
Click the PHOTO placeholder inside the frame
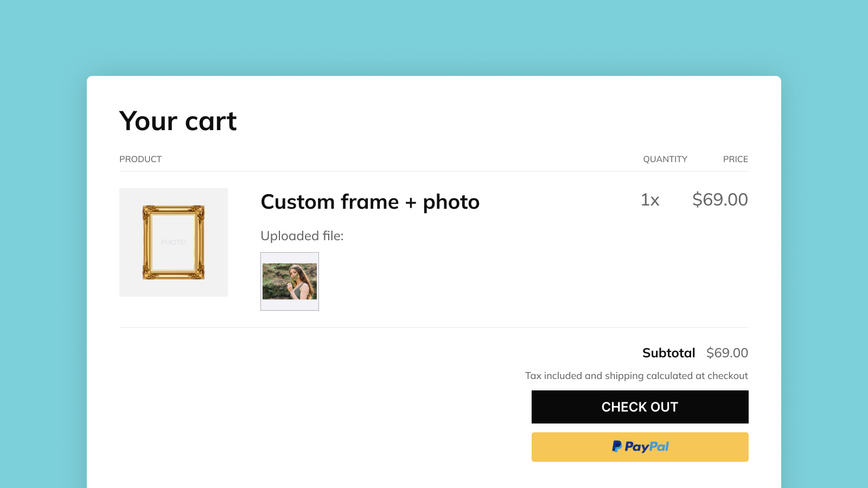point(173,242)
